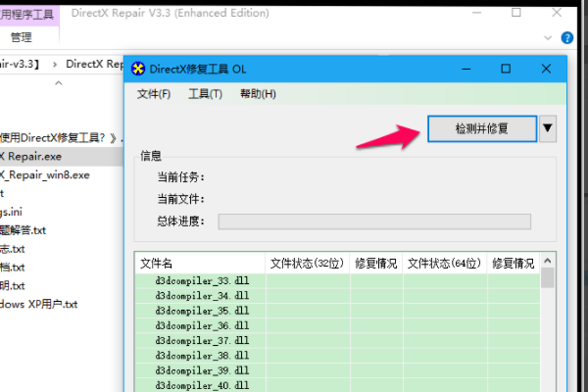
Task: Open the 工具(T) menu
Action: click(205, 94)
